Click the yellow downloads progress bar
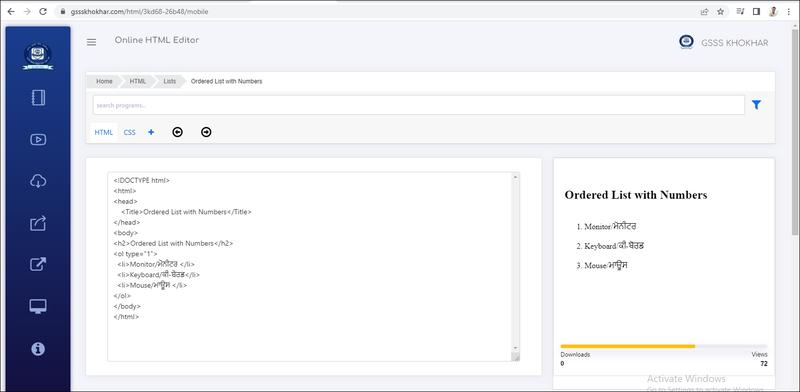 point(628,346)
